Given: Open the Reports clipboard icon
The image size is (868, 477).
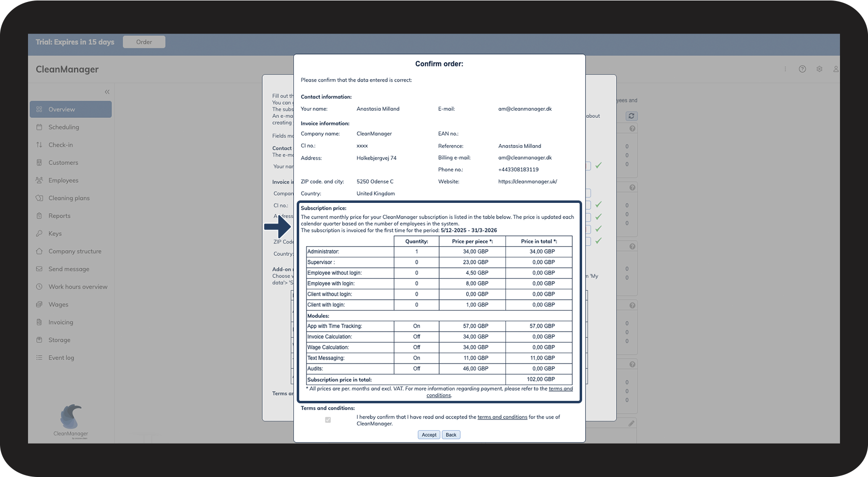Looking at the screenshot, I should (x=39, y=216).
